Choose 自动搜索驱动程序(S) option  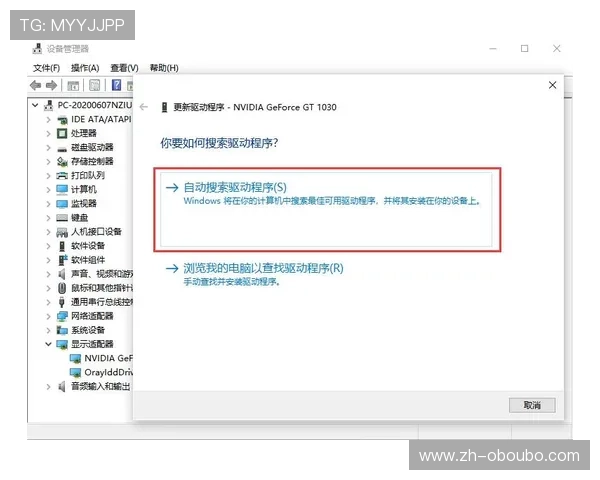pyautogui.click(x=235, y=187)
